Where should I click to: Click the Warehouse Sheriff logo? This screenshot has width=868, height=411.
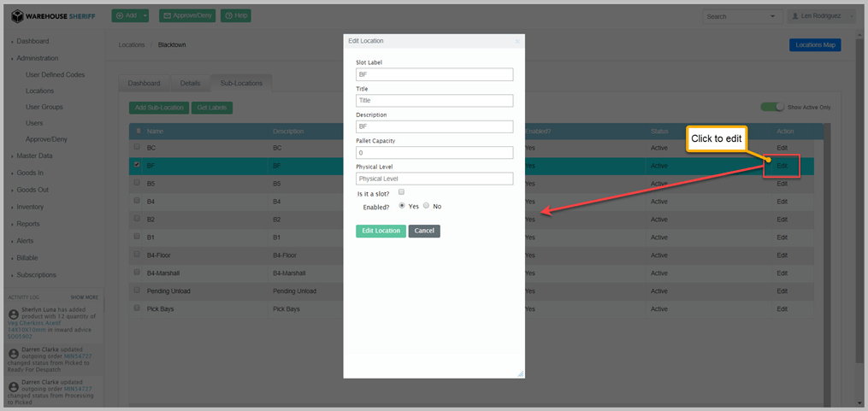[x=53, y=16]
